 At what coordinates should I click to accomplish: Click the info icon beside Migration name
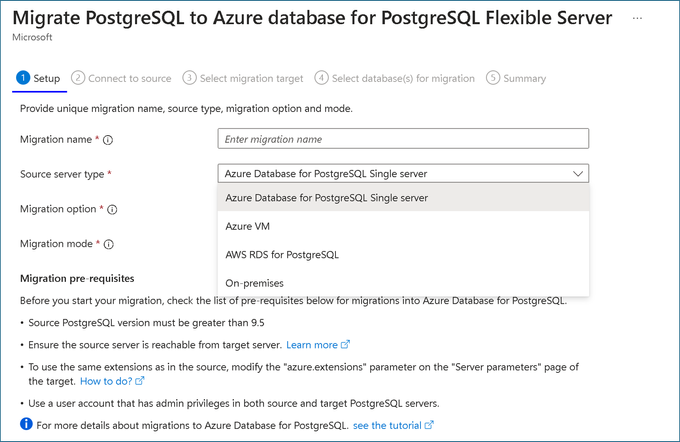(x=108, y=140)
